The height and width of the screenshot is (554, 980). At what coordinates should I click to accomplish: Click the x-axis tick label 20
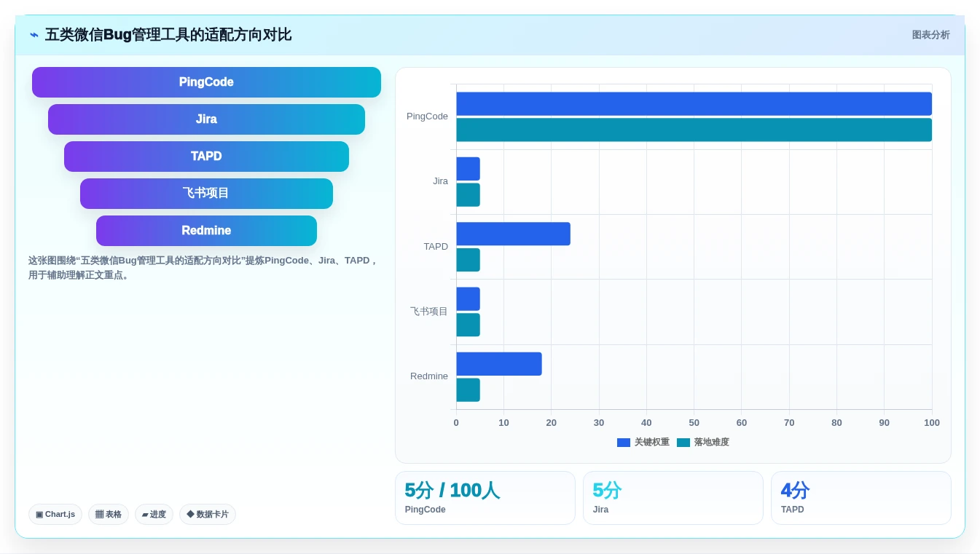coord(552,423)
